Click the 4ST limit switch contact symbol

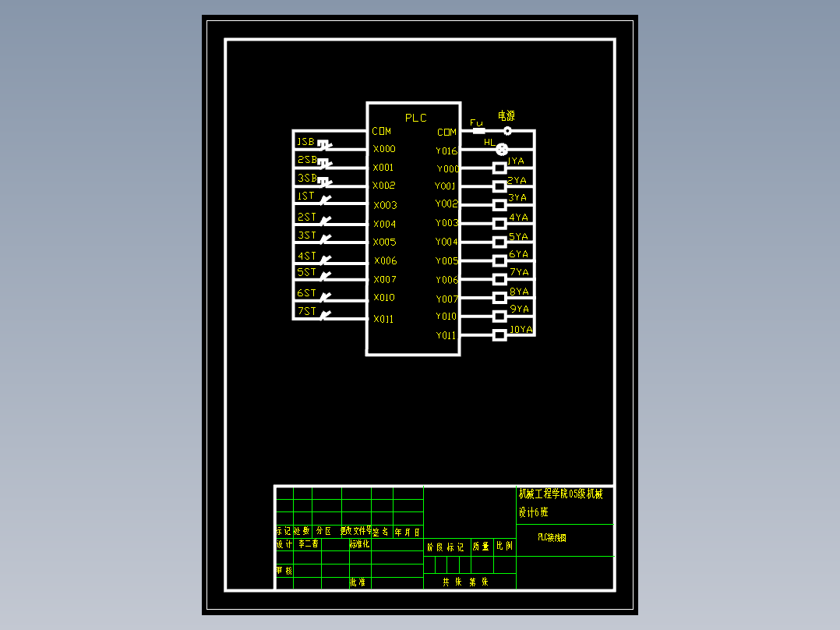(326, 260)
